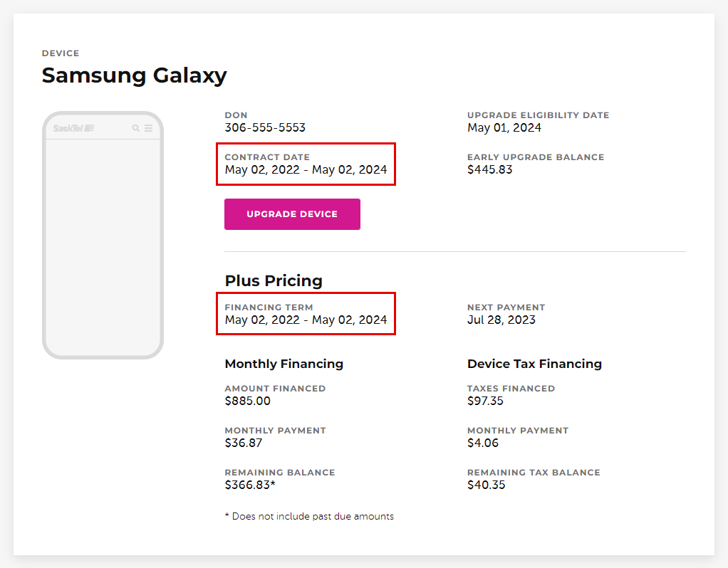728x568 pixels.
Task: Open the hamburger menu icon on phone mockup
Action: 148,128
